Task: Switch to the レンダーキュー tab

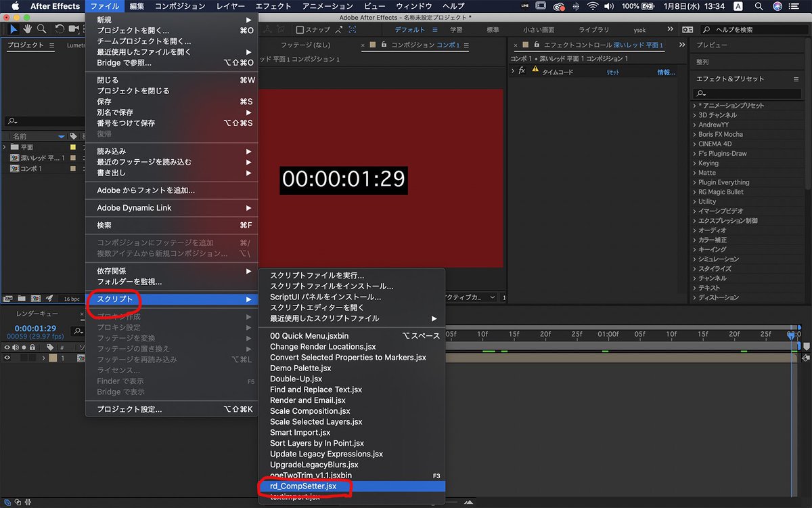Action: tap(37, 314)
